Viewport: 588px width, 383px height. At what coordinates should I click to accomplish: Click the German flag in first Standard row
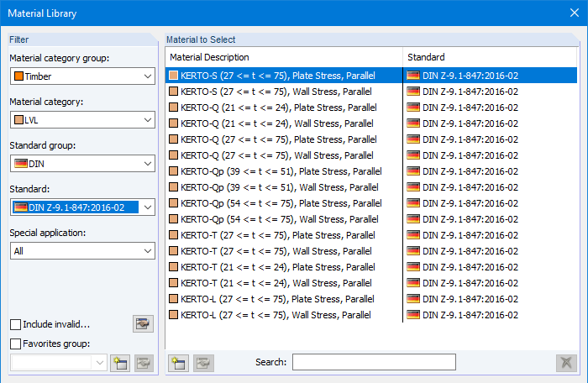click(413, 76)
